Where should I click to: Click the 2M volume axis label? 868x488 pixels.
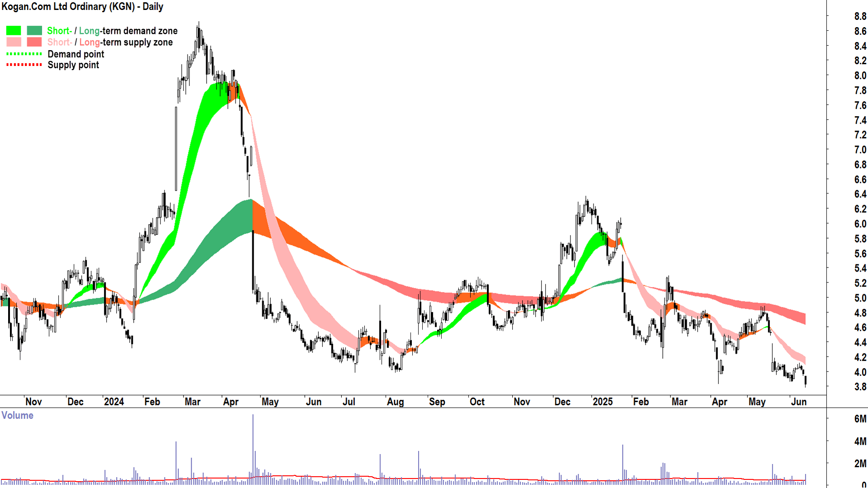(x=860, y=463)
